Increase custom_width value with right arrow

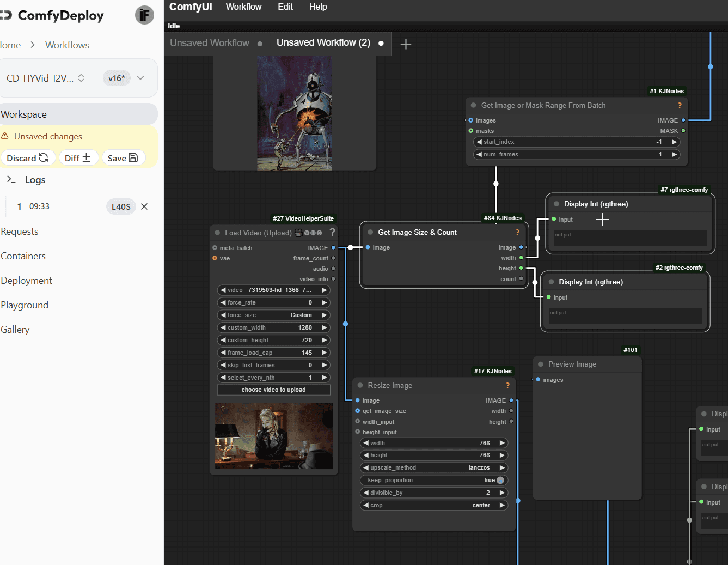[x=325, y=327]
